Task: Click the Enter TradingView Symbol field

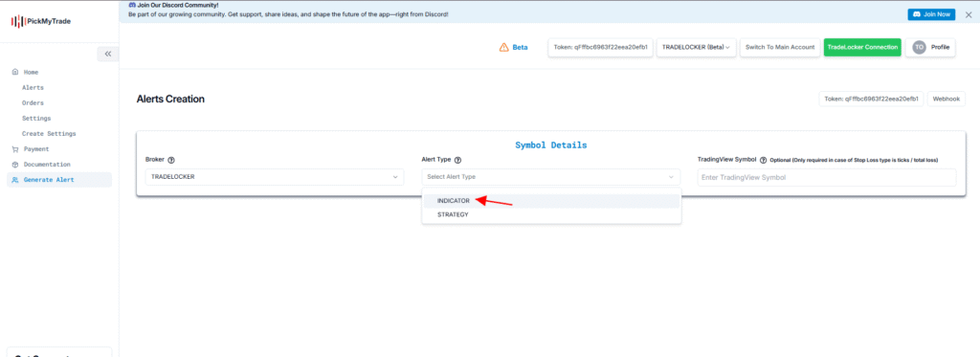Action: (x=827, y=177)
